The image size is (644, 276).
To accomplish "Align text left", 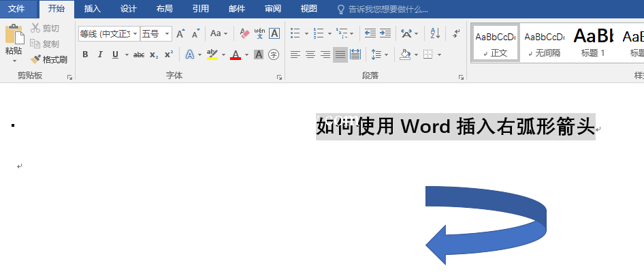I will pyautogui.click(x=295, y=55).
